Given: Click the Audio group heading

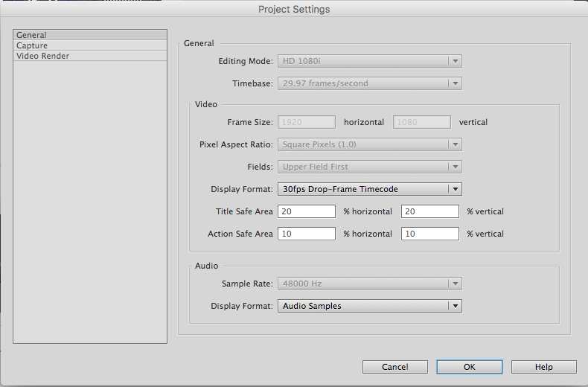Looking at the screenshot, I should (x=206, y=266).
